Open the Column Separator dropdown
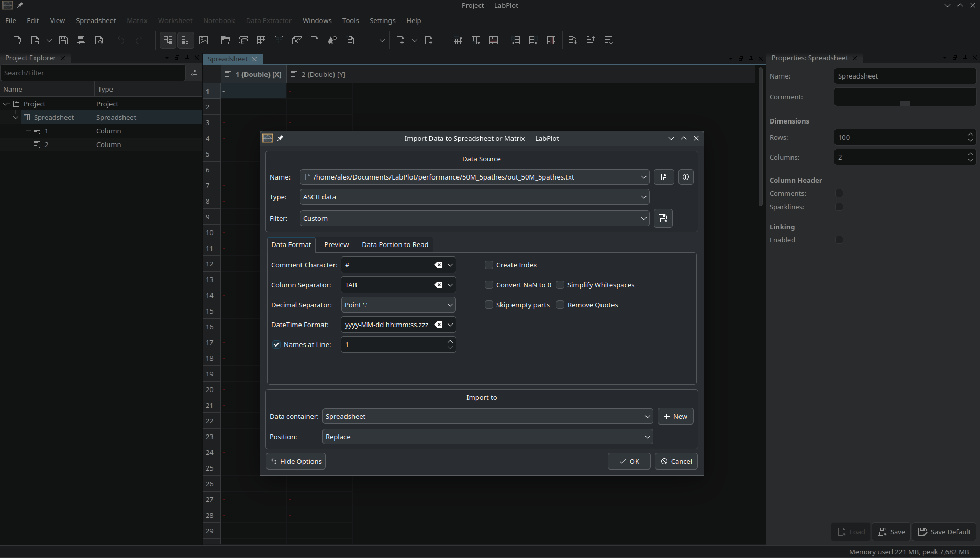This screenshot has width=980, height=558. pos(450,285)
